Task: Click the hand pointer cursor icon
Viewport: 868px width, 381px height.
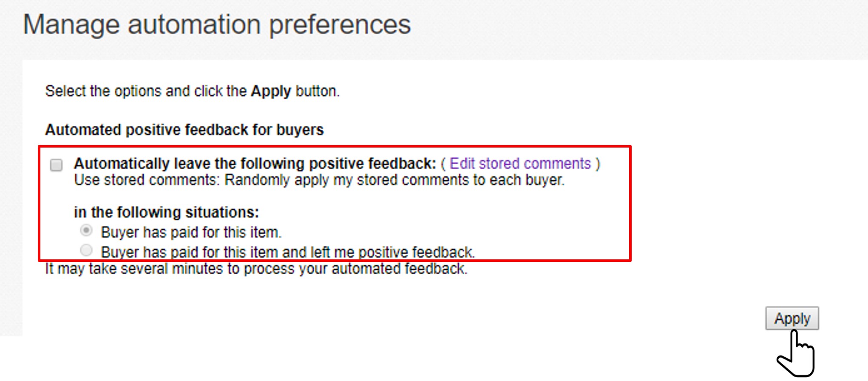Action: coord(796,354)
